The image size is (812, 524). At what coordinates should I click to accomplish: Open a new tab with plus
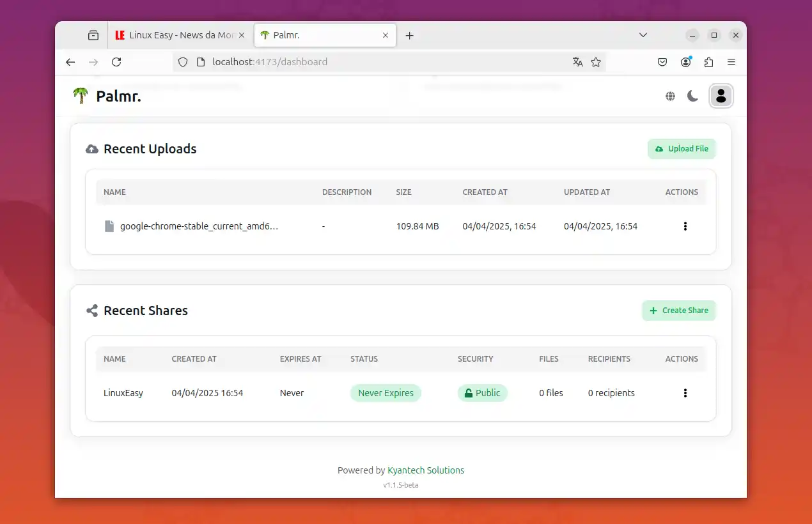click(x=410, y=35)
